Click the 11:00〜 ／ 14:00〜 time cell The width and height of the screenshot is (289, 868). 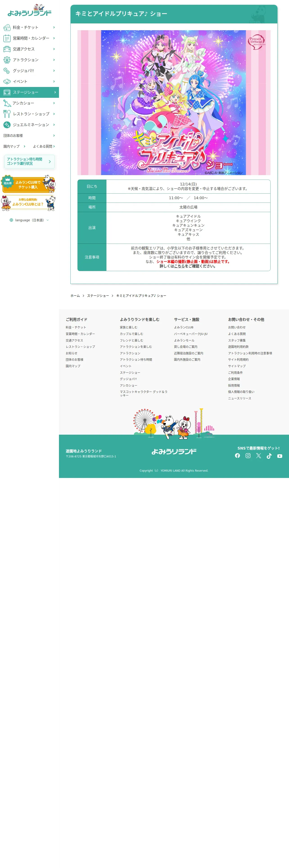click(x=188, y=198)
